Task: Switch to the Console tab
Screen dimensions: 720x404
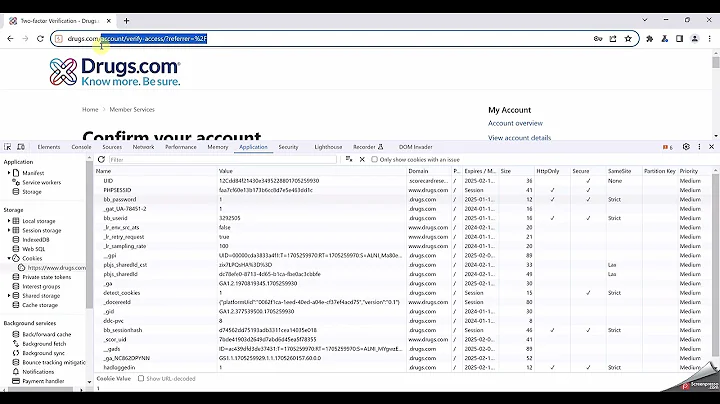Action: click(81, 147)
